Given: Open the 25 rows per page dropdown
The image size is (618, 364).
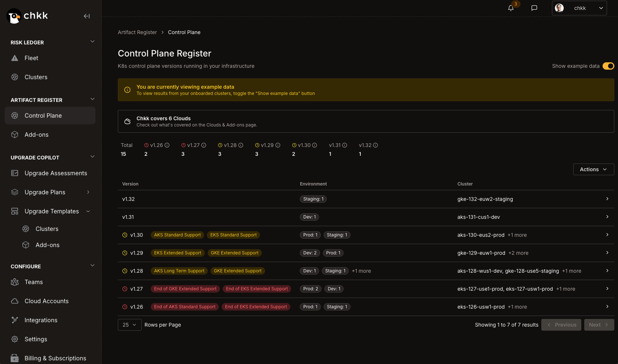Looking at the screenshot, I should (x=130, y=325).
